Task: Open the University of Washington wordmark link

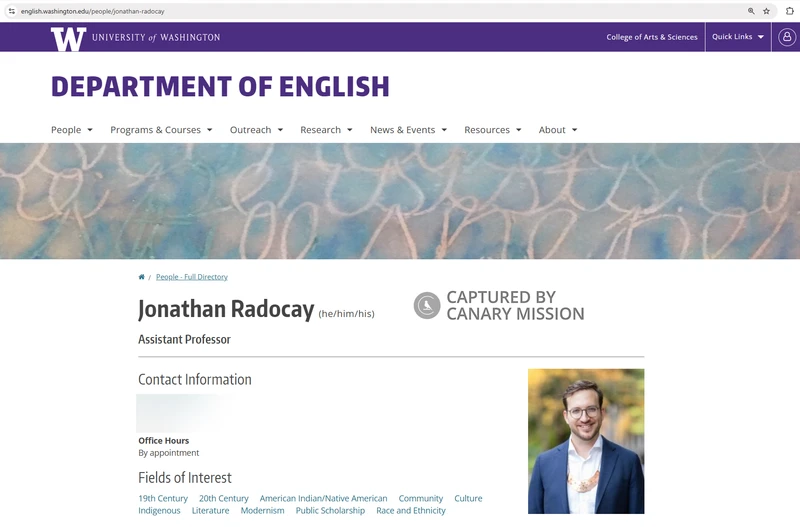Action: click(x=156, y=37)
